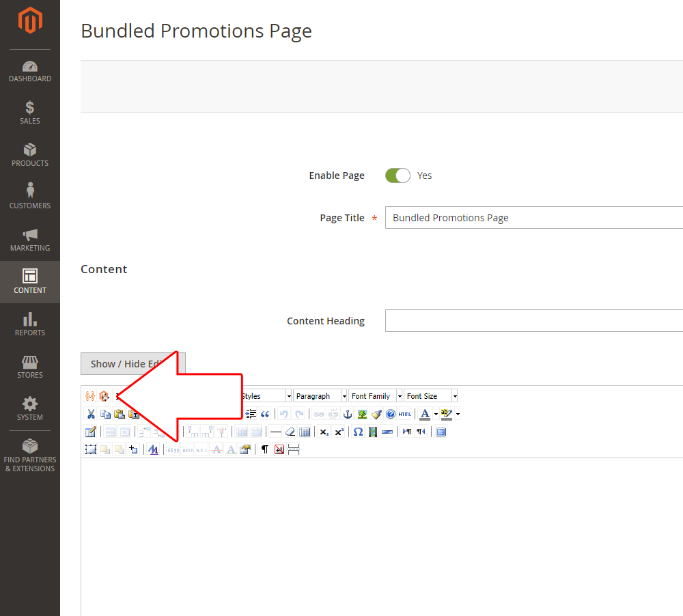
Task: Insert a horizontal rule line
Action: point(275,432)
